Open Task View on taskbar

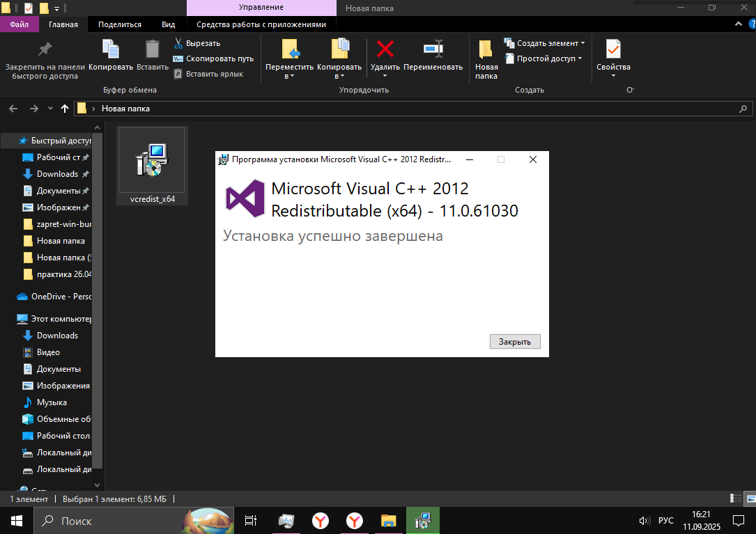coord(251,521)
